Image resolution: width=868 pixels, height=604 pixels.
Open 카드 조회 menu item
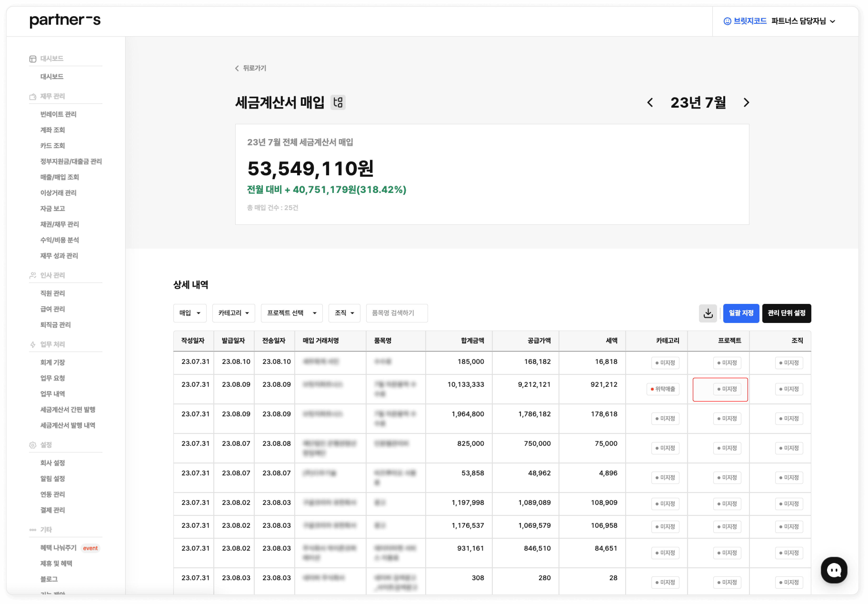point(53,146)
